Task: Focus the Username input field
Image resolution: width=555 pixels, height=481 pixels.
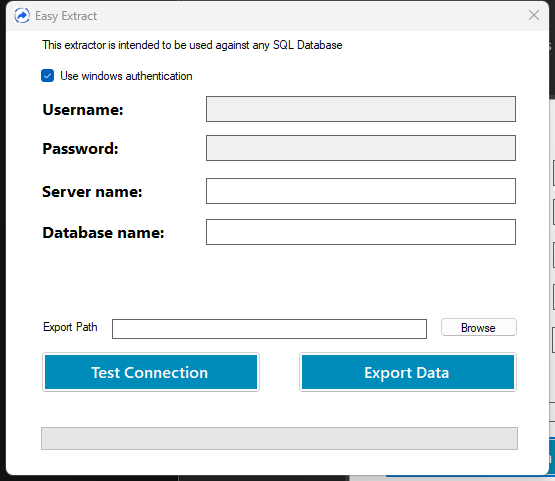Action: point(361,109)
